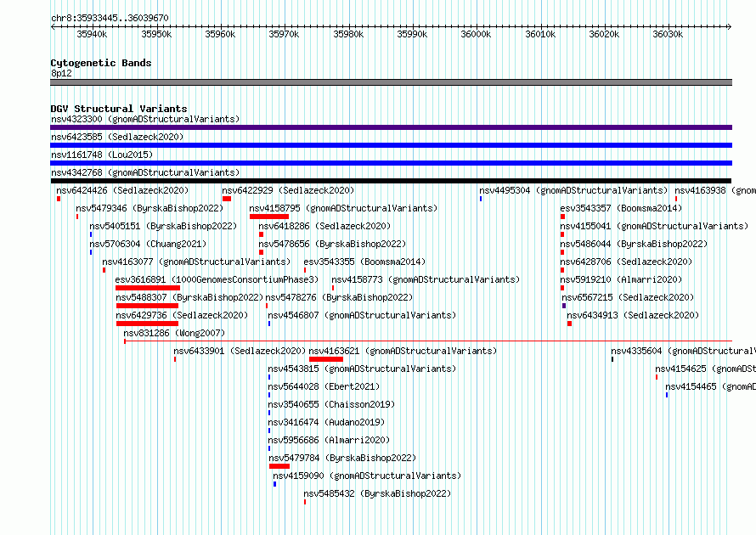Click the chr8:35933445..36039670 coordinate label
756x535 pixels.
click(110, 18)
